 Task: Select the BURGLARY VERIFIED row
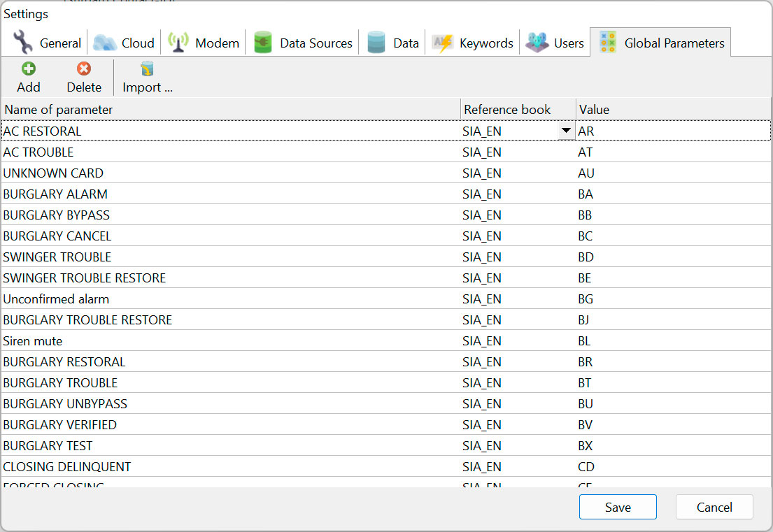386,424
